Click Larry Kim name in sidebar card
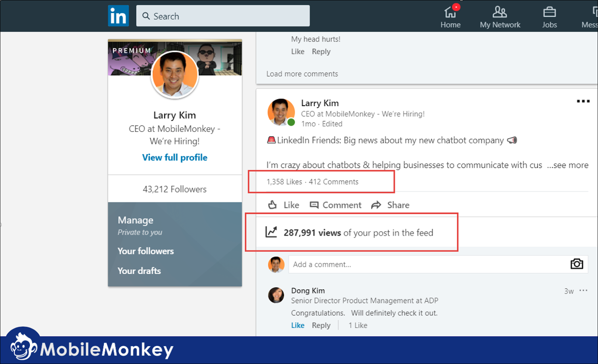 pos(175,115)
